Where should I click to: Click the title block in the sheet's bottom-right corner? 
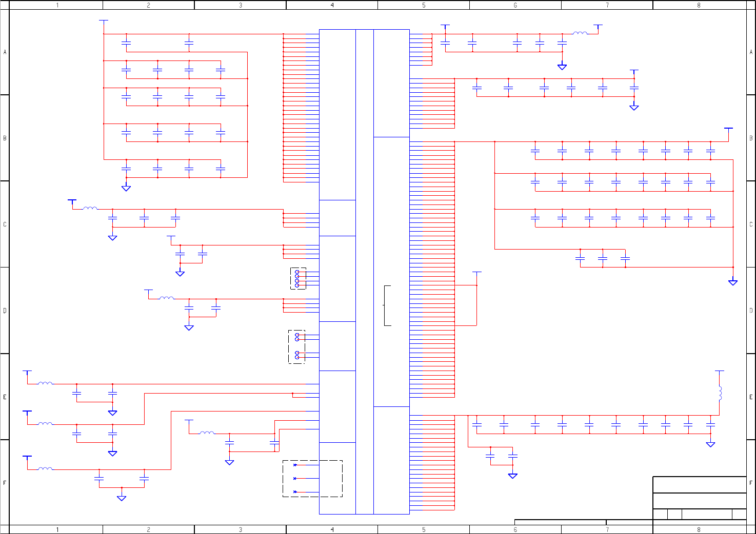pyautogui.click(x=699, y=498)
